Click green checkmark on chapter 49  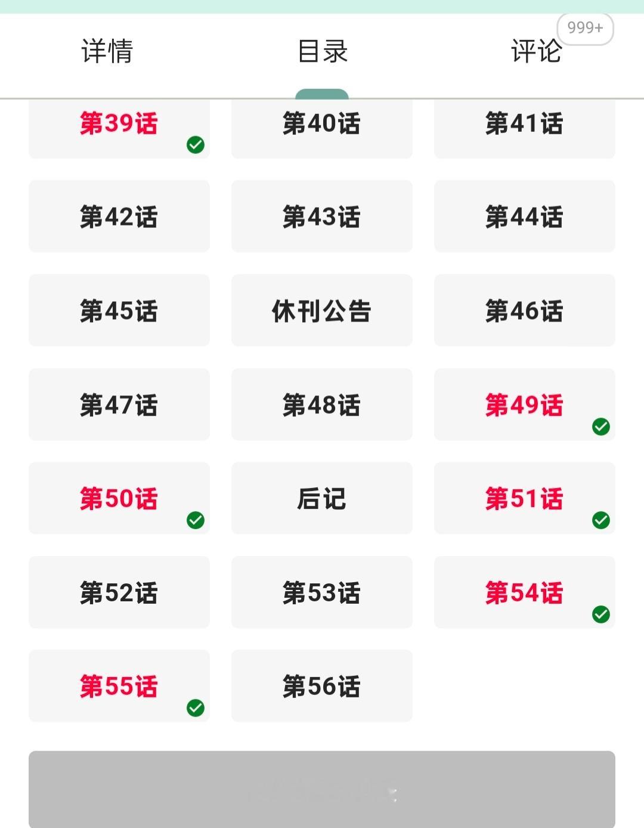coord(601,427)
